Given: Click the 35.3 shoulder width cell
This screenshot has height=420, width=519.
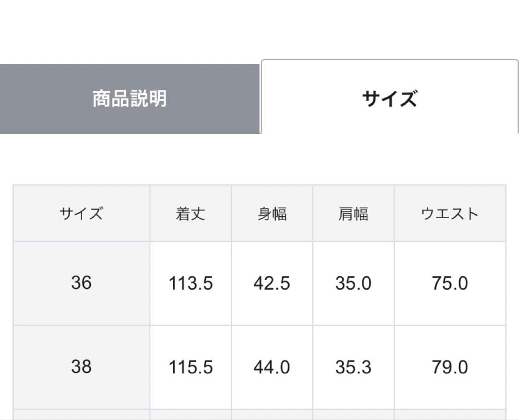Looking at the screenshot, I should coord(353,368).
